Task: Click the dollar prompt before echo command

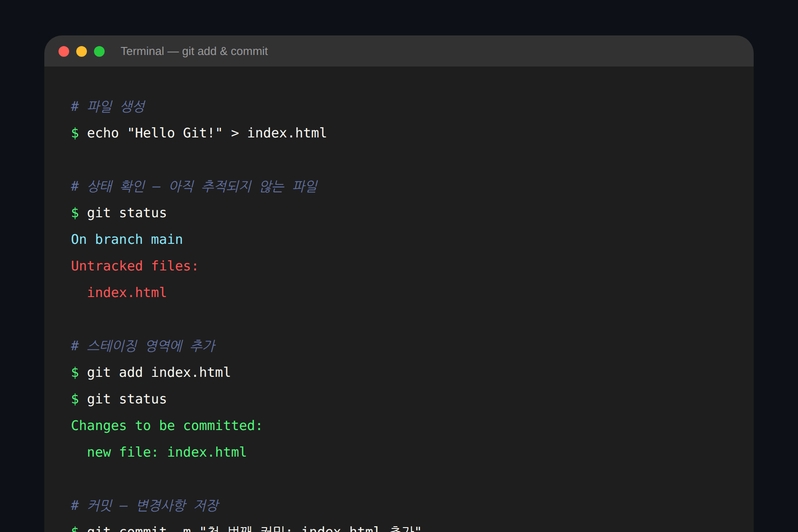Action: pyautogui.click(x=75, y=133)
